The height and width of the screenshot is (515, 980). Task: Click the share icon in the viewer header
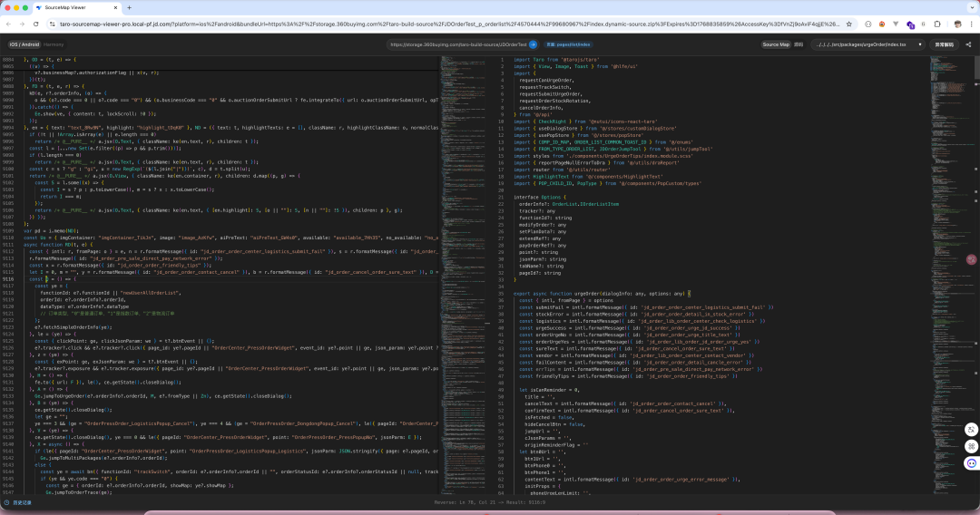pyautogui.click(x=968, y=44)
